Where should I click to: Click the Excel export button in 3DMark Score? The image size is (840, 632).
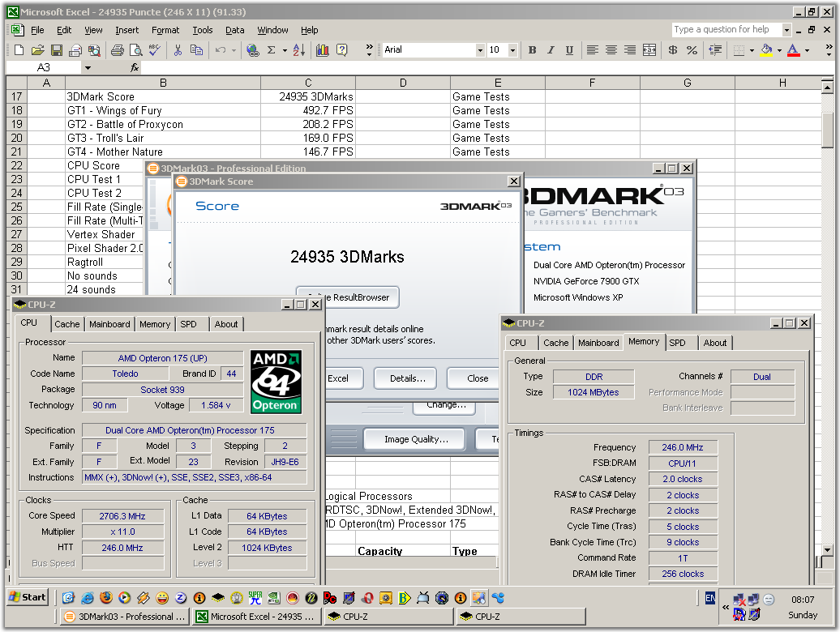coord(343,378)
